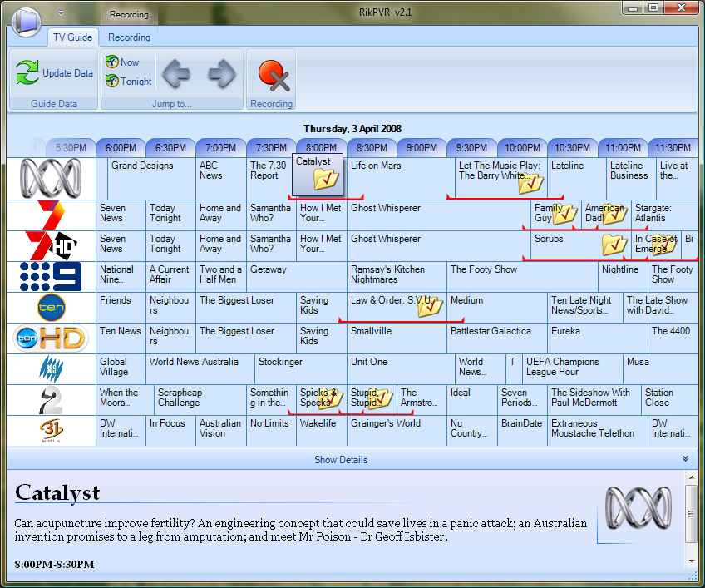Select the Ten channel logo
705x588 pixels.
click(51, 308)
